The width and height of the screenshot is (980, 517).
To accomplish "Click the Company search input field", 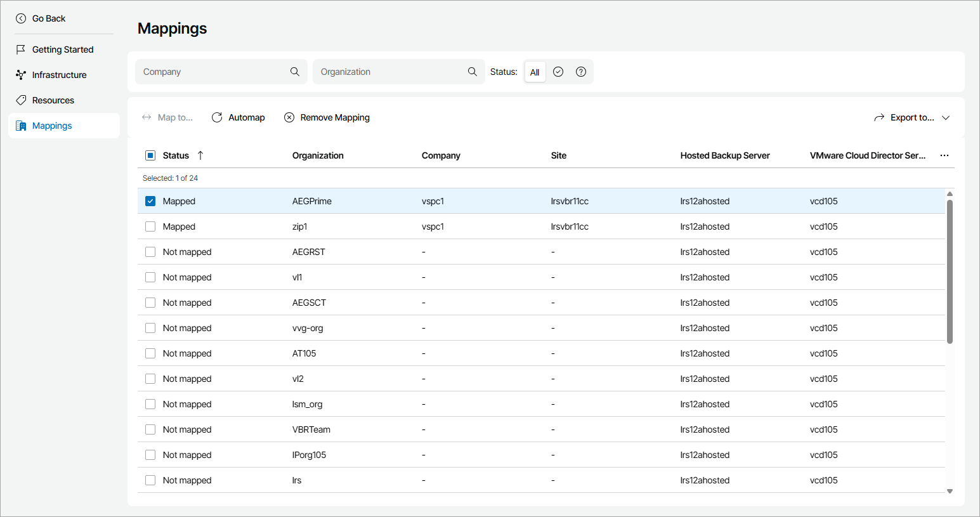I will (x=213, y=72).
